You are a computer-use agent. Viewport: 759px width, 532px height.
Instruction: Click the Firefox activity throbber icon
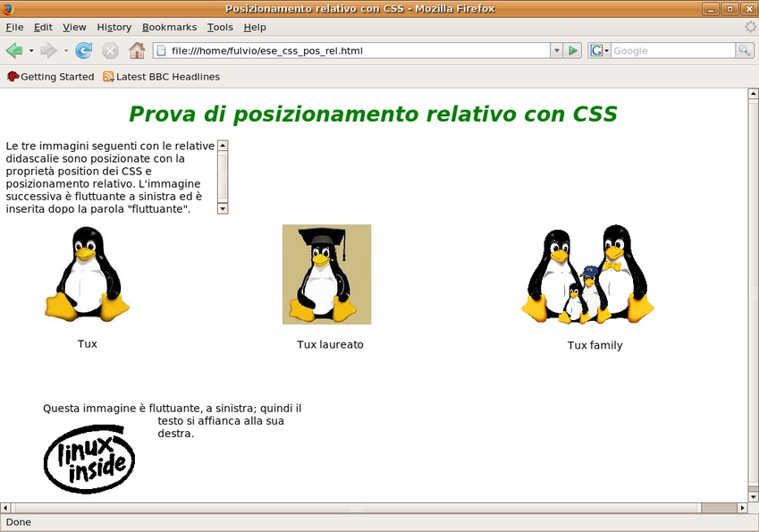click(x=750, y=27)
